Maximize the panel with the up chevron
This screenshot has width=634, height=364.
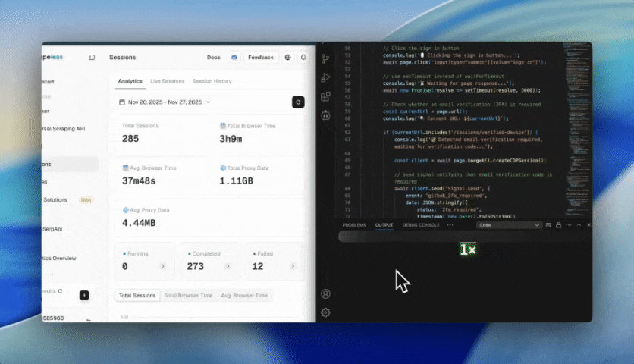click(579, 225)
